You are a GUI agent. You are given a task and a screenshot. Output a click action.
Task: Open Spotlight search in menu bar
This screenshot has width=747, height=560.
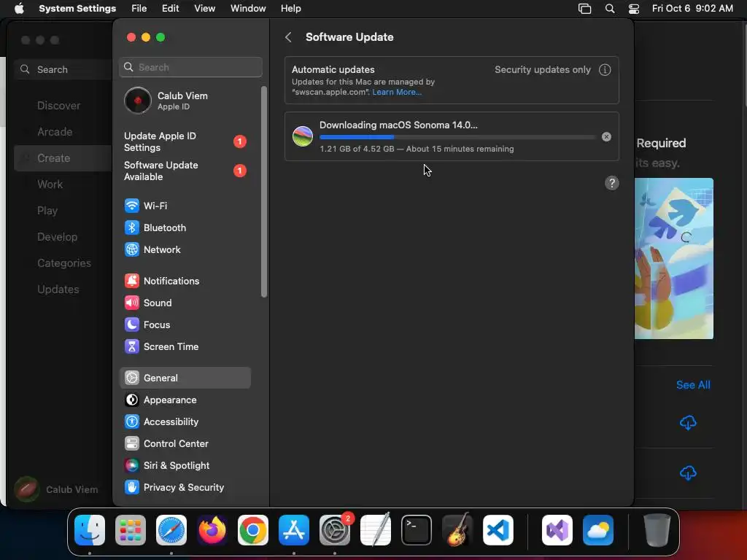(609, 9)
